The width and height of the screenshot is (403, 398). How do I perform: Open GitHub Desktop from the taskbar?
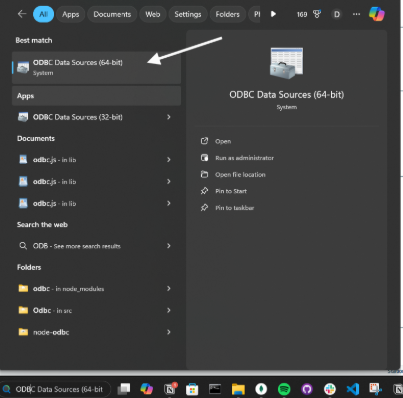307,389
